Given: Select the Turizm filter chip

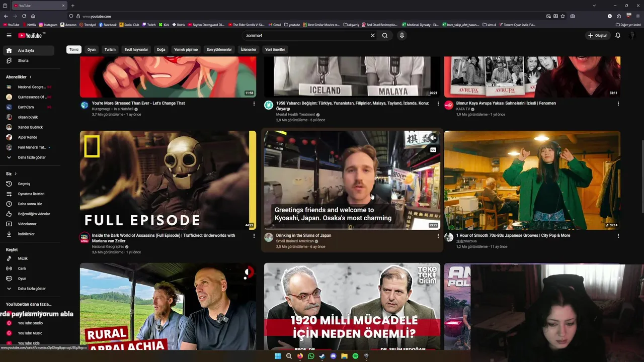Looking at the screenshot, I should click(x=110, y=50).
